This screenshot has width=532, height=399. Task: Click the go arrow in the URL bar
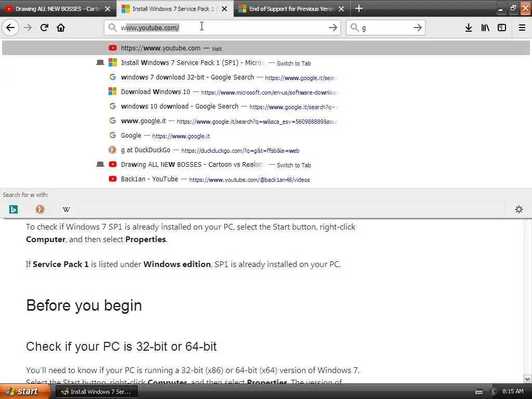coord(333,28)
